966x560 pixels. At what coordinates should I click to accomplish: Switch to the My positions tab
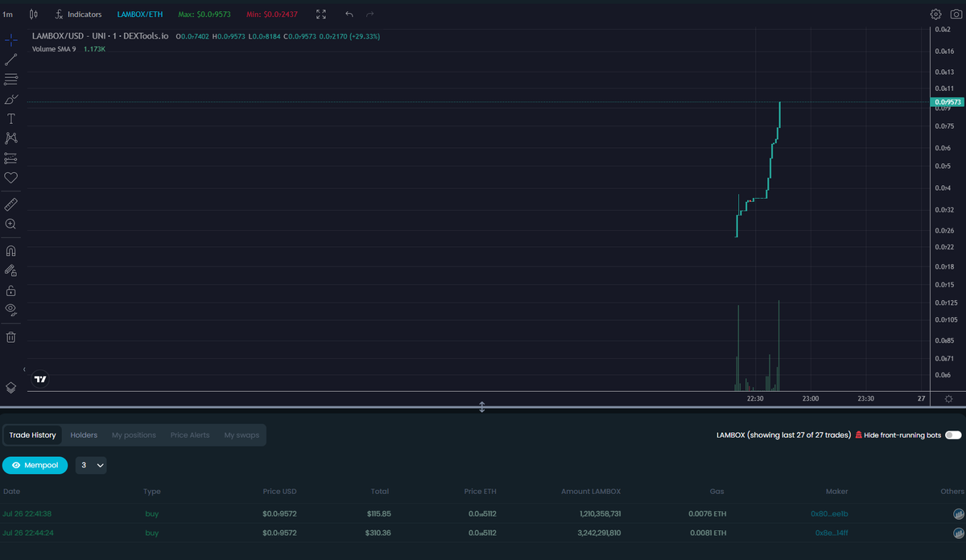(134, 435)
